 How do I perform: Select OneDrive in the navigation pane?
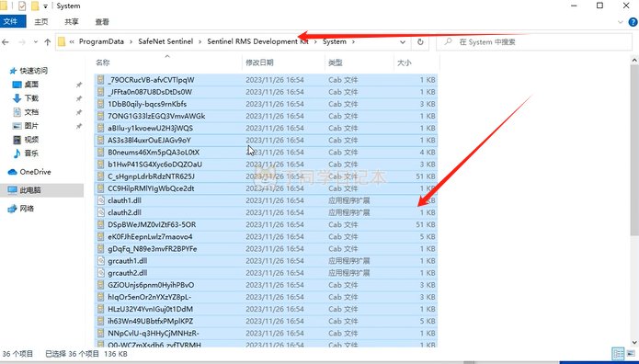[35, 172]
